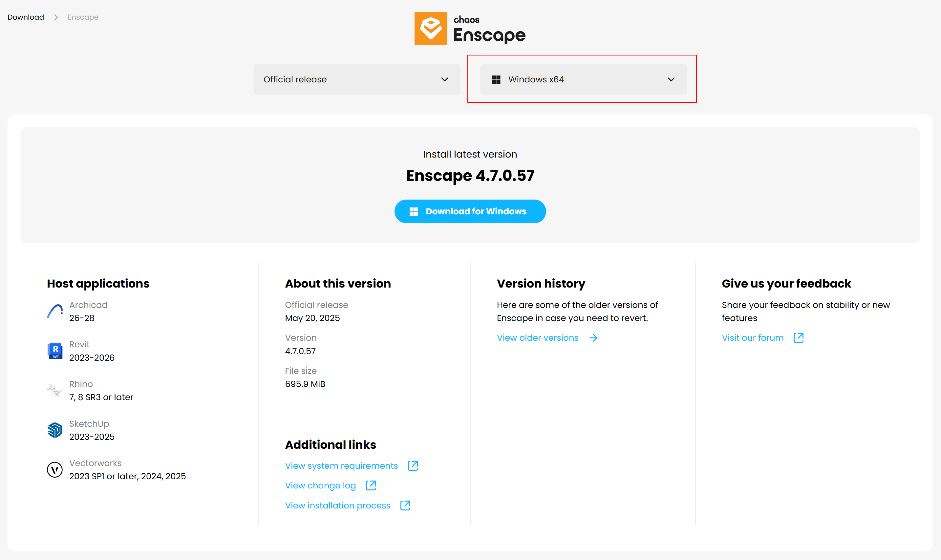941x560 pixels.
Task: Click the Version history heading
Action: click(541, 283)
